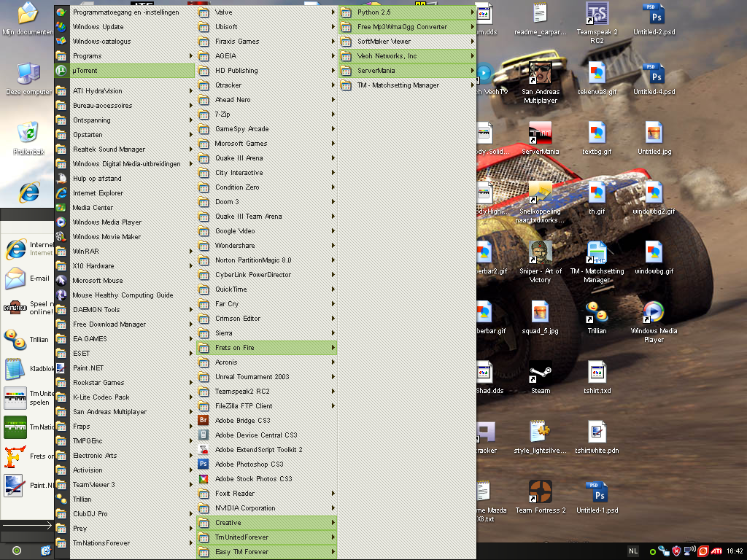747x560 pixels.
Task: Open K-Lite Codec Pack folder
Action: coord(124,397)
